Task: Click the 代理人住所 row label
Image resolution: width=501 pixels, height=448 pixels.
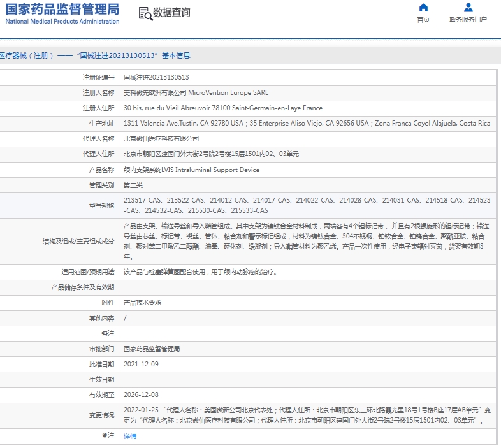Action: coord(98,154)
